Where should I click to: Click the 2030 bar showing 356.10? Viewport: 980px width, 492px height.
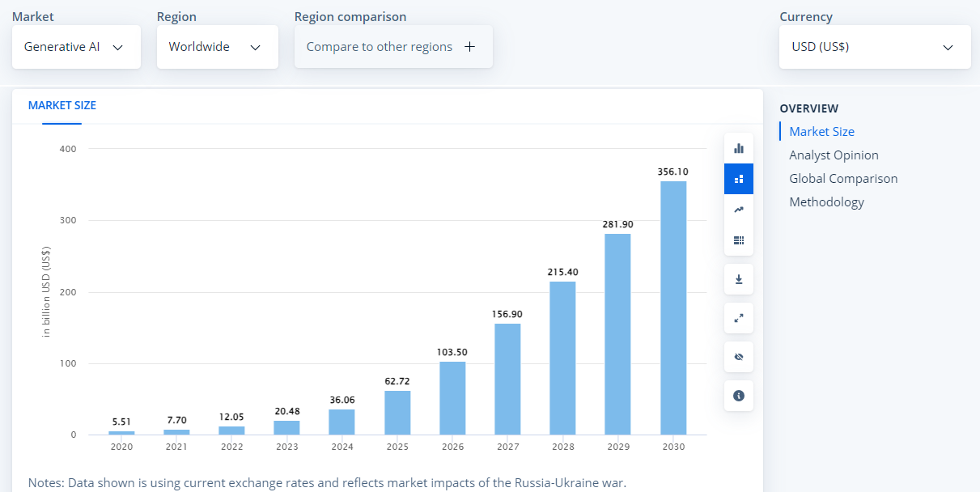point(673,307)
